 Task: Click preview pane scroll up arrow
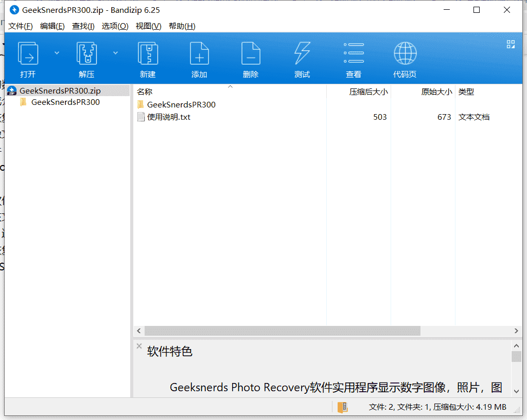(516, 345)
